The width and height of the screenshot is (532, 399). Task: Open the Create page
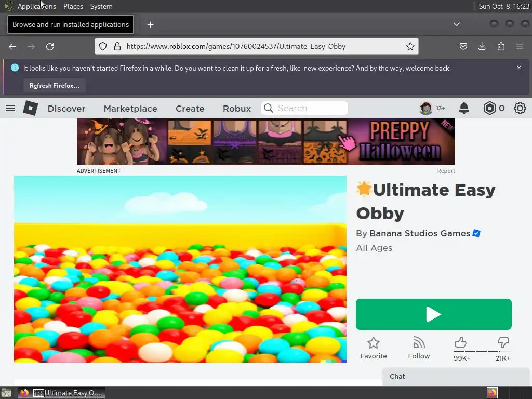click(190, 109)
